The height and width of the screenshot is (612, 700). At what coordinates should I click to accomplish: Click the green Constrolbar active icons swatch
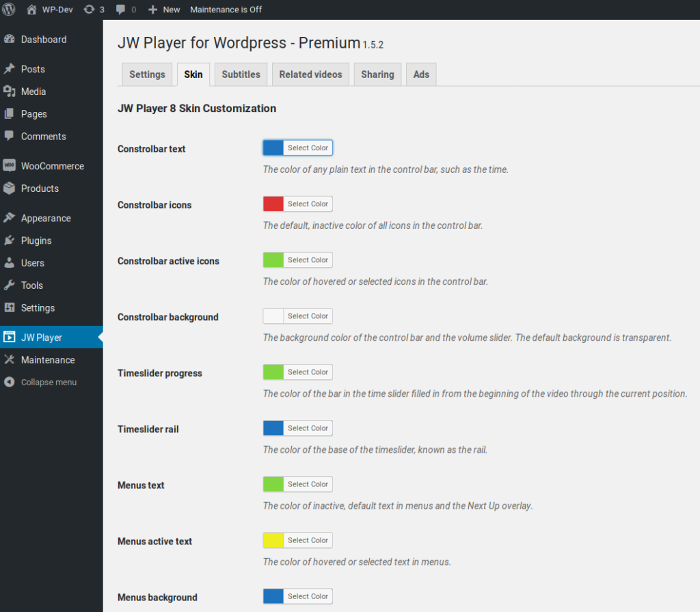tap(273, 260)
